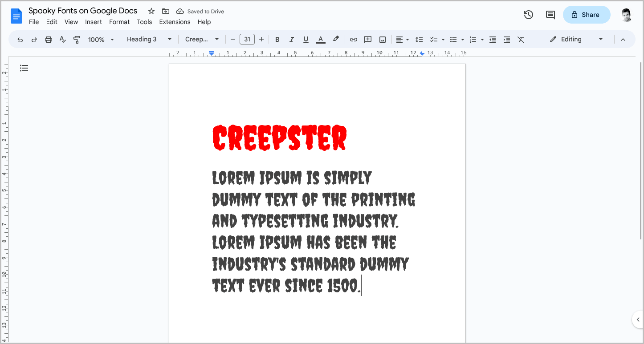The height and width of the screenshot is (344, 644).
Task: Clear formatting of selected text
Action: (521, 39)
